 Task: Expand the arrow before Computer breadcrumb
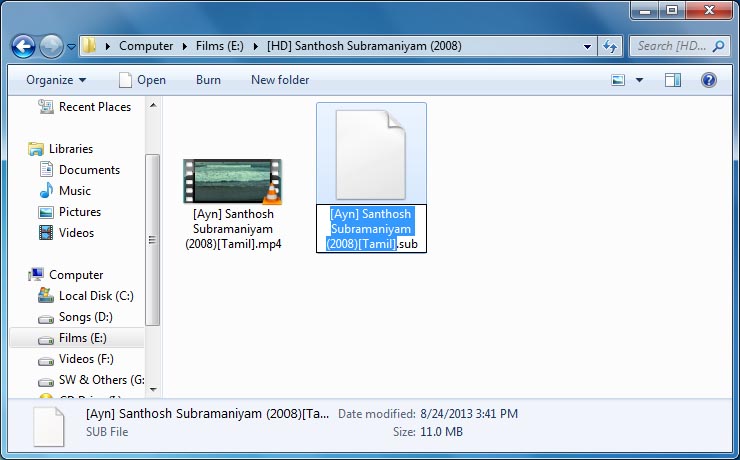point(108,46)
